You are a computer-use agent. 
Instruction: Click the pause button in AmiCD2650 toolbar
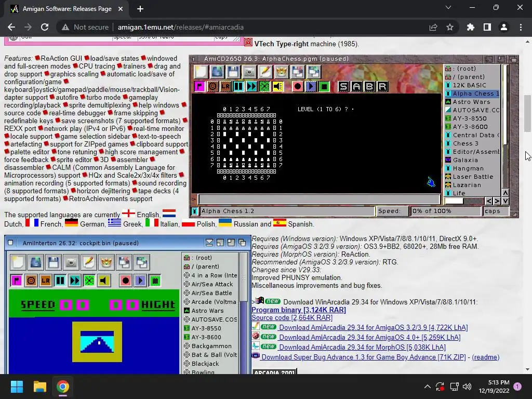(238, 87)
